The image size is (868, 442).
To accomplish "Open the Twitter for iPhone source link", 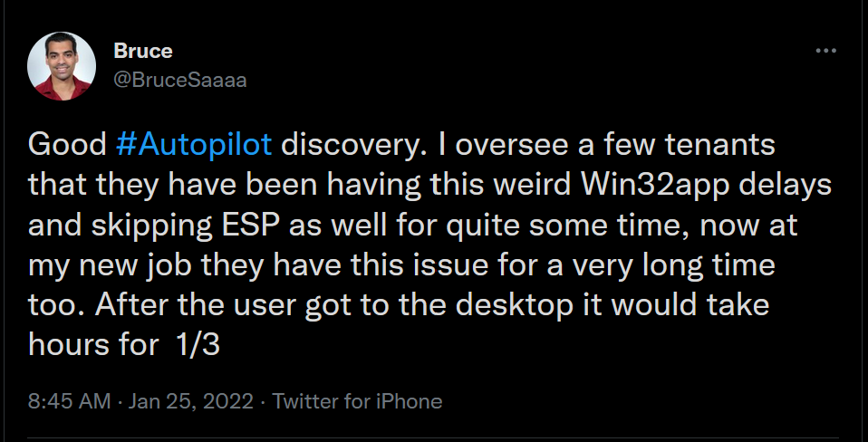I will 357,401.
